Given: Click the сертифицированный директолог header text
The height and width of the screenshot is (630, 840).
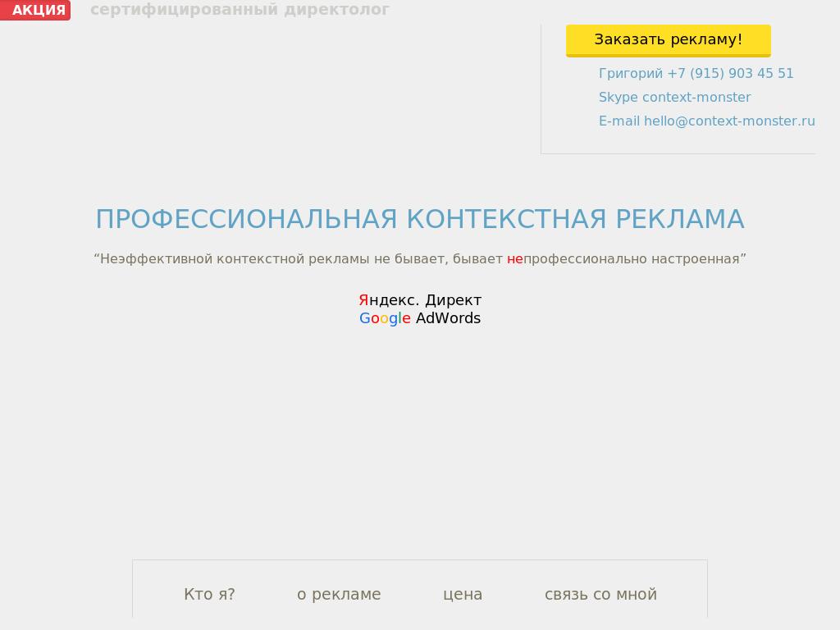Looking at the screenshot, I should coord(240,9).
